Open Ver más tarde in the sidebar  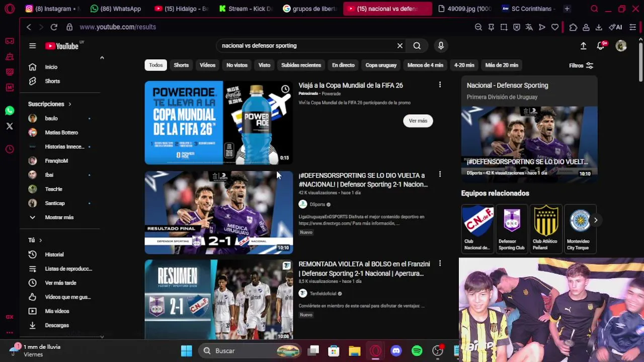[x=59, y=283]
